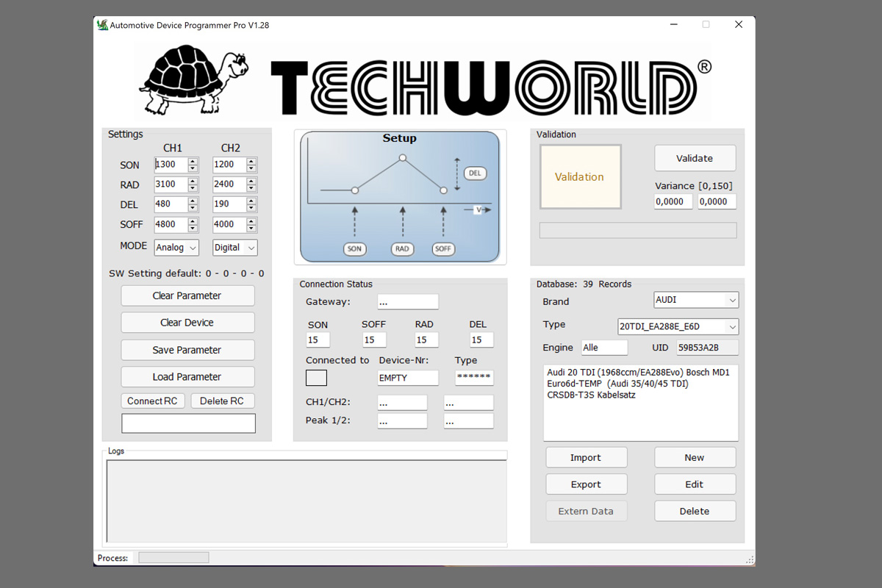Image resolution: width=882 pixels, height=588 pixels.
Task: Import database records with Import button
Action: pos(586,457)
